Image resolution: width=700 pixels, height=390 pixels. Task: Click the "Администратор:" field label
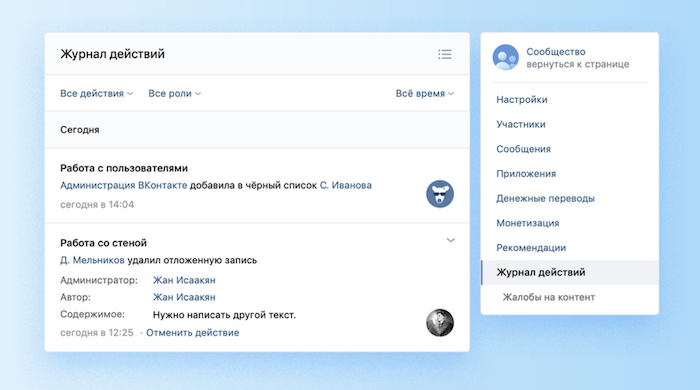click(x=99, y=280)
